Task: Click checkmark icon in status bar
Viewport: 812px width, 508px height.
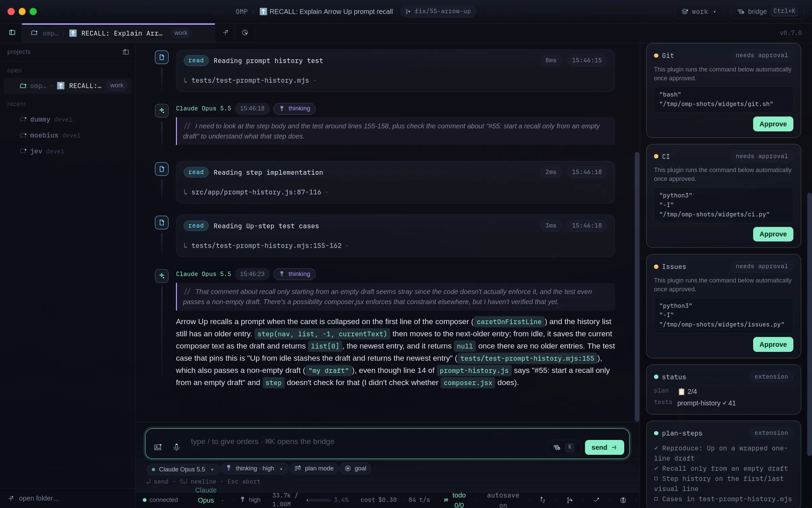Action: pyautogui.click(x=596, y=500)
